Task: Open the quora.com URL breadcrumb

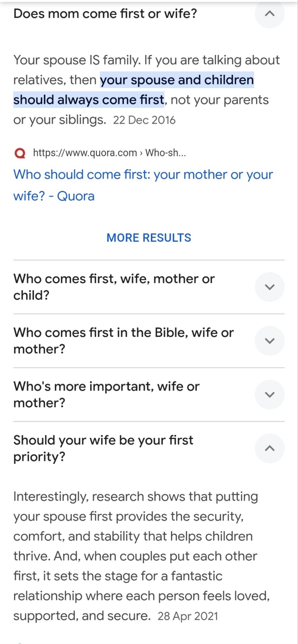Action: (109, 153)
